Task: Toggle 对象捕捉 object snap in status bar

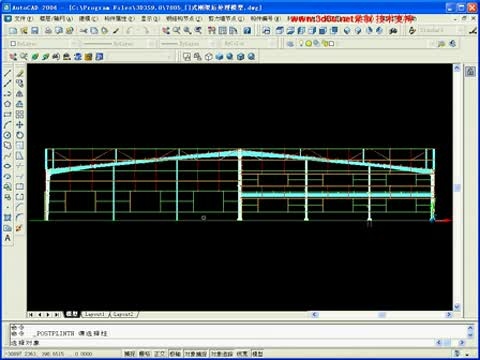Action: pos(196,354)
